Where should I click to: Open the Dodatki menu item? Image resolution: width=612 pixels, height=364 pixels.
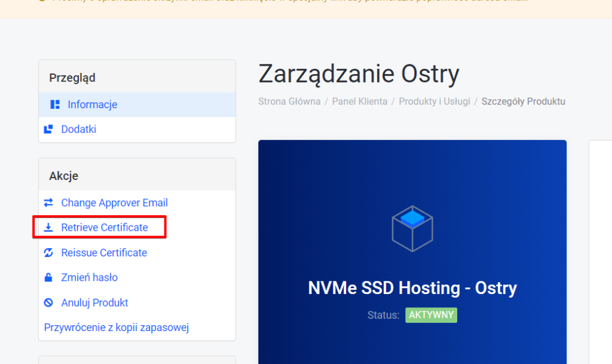[x=137, y=129]
